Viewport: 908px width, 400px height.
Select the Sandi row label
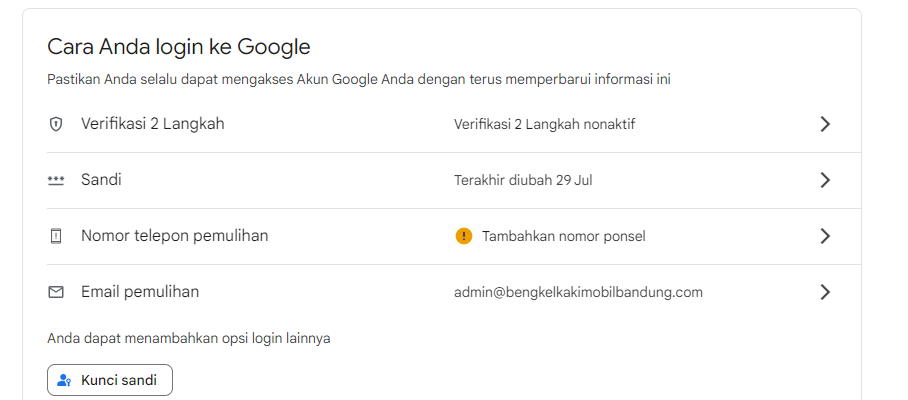click(101, 180)
